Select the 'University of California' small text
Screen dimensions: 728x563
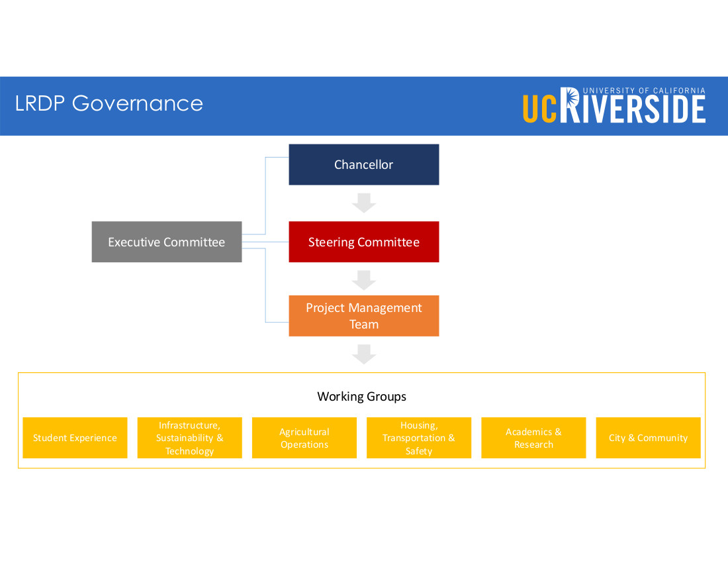pos(643,91)
